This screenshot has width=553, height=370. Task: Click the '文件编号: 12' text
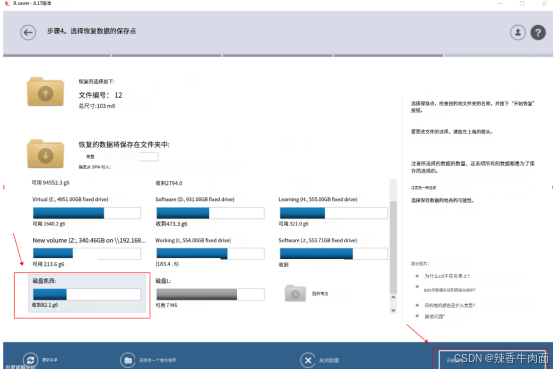click(101, 95)
